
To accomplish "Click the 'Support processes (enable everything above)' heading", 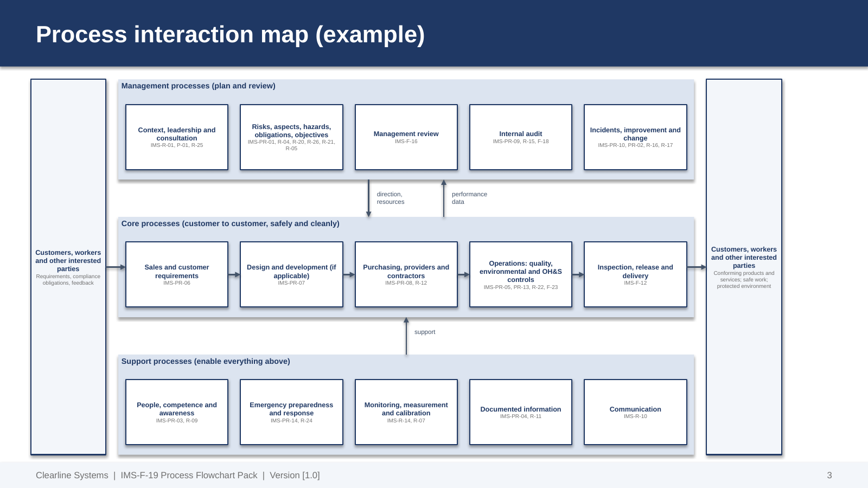I will click(x=206, y=361).
